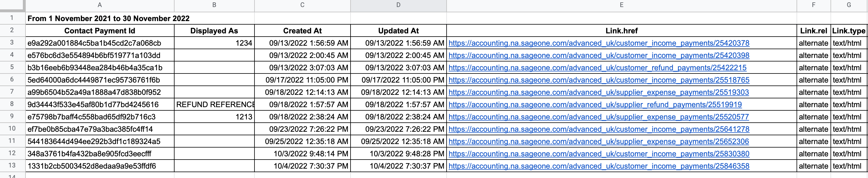The image size is (868, 178).
Task: Select column G header
Action: [x=849, y=5]
